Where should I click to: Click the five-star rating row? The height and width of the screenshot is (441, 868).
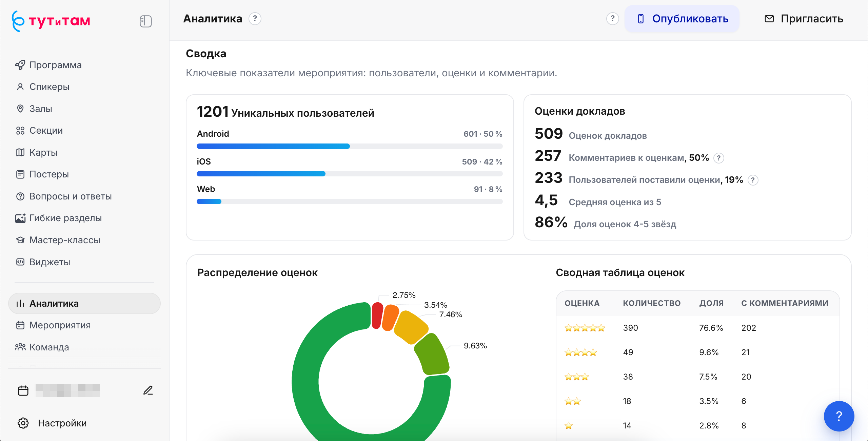pos(698,328)
